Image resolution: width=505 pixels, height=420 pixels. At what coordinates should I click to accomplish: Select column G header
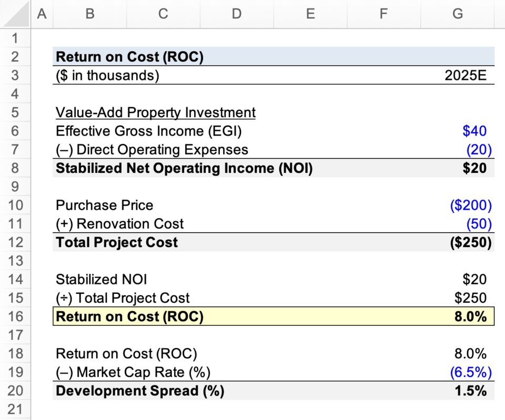tap(458, 14)
